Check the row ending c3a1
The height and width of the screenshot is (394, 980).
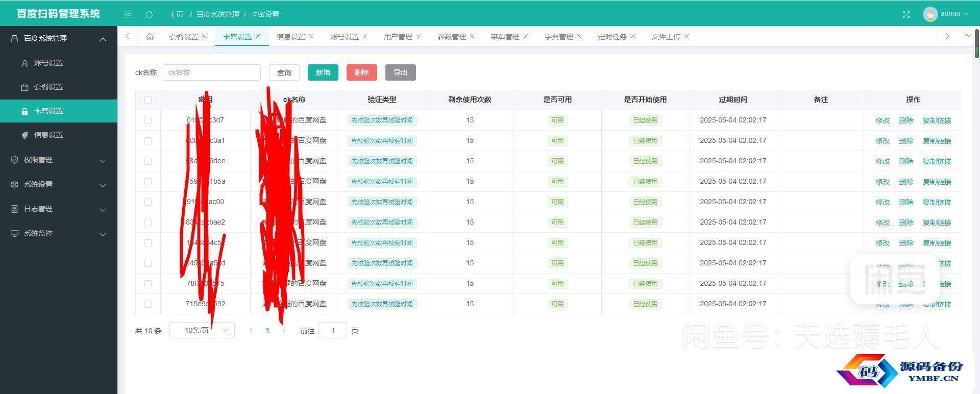148,141
